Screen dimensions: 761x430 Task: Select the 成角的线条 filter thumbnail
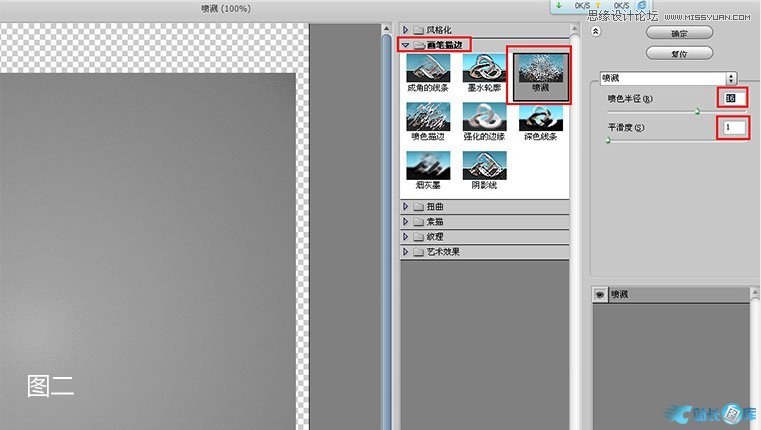pos(427,68)
